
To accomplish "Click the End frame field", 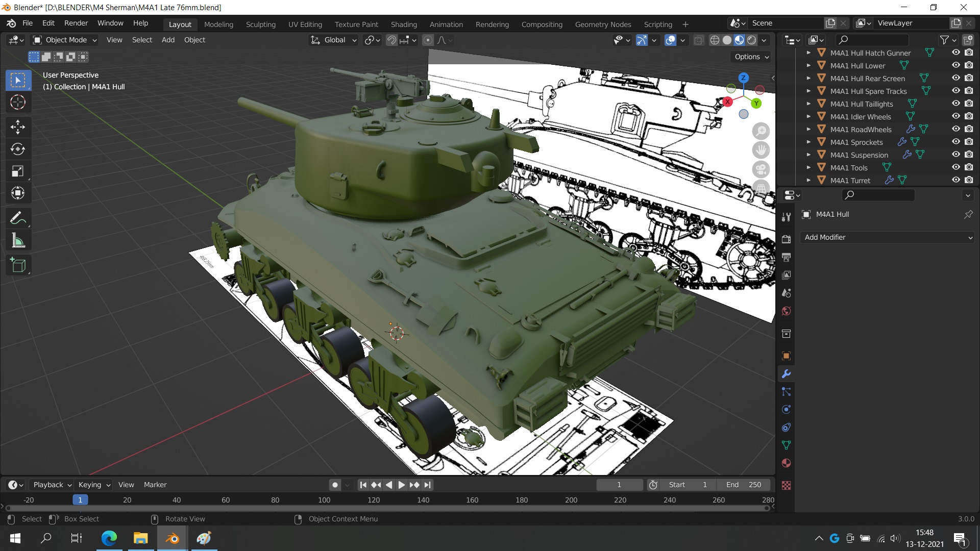I will [743, 485].
